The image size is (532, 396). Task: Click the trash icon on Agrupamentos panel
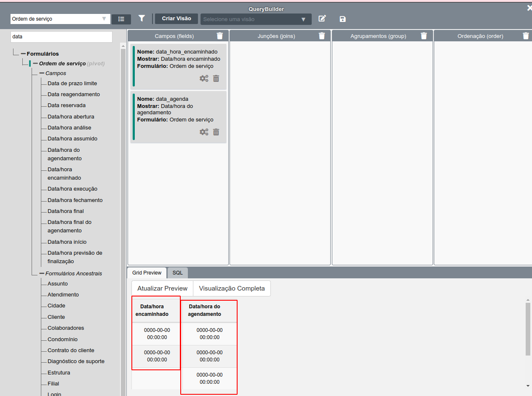[424, 36]
